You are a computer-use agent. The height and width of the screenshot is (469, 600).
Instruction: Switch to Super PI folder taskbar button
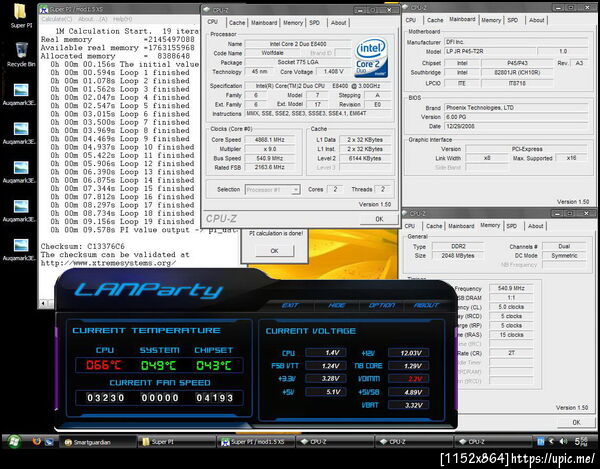pyautogui.click(x=177, y=442)
